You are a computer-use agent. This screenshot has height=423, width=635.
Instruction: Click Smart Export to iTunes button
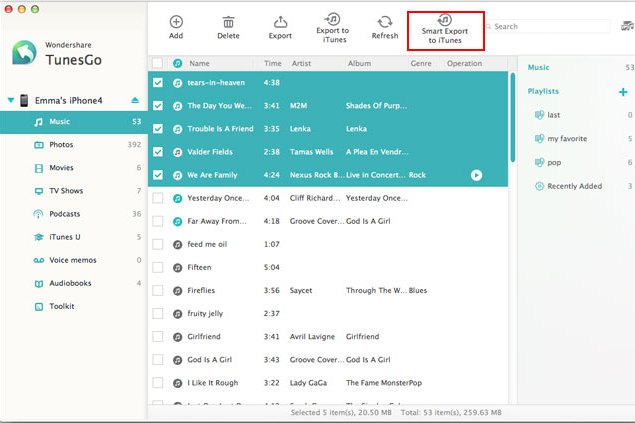pyautogui.click(x=445, y=31)
